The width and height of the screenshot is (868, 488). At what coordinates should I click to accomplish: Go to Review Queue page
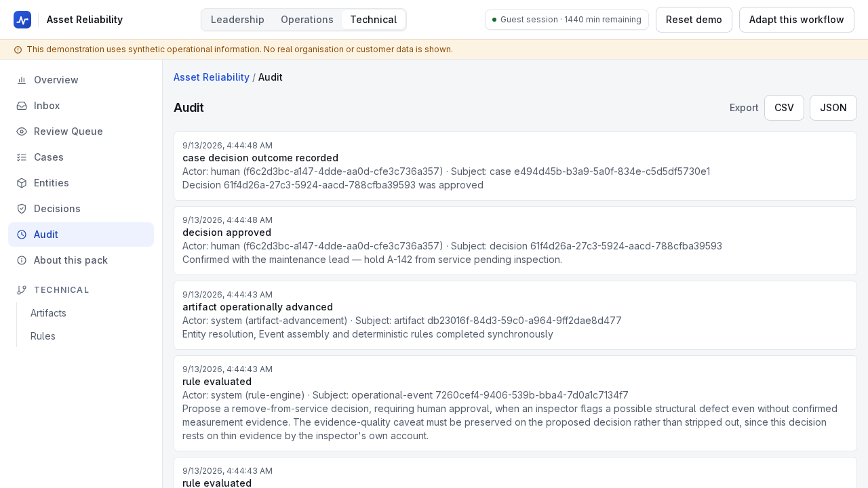tap(81, 131)
